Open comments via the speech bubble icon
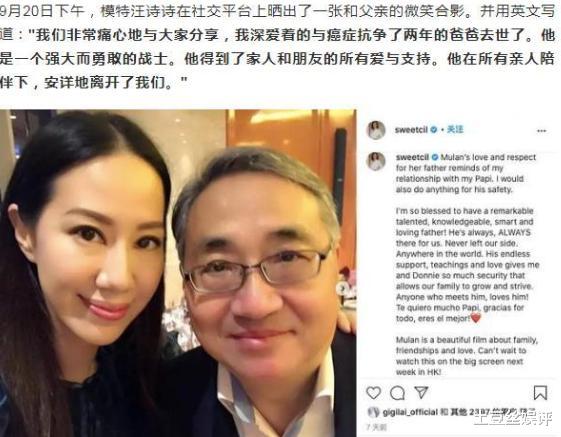The height and width of the screenshot is (437, 561). (x=397, y=393)
